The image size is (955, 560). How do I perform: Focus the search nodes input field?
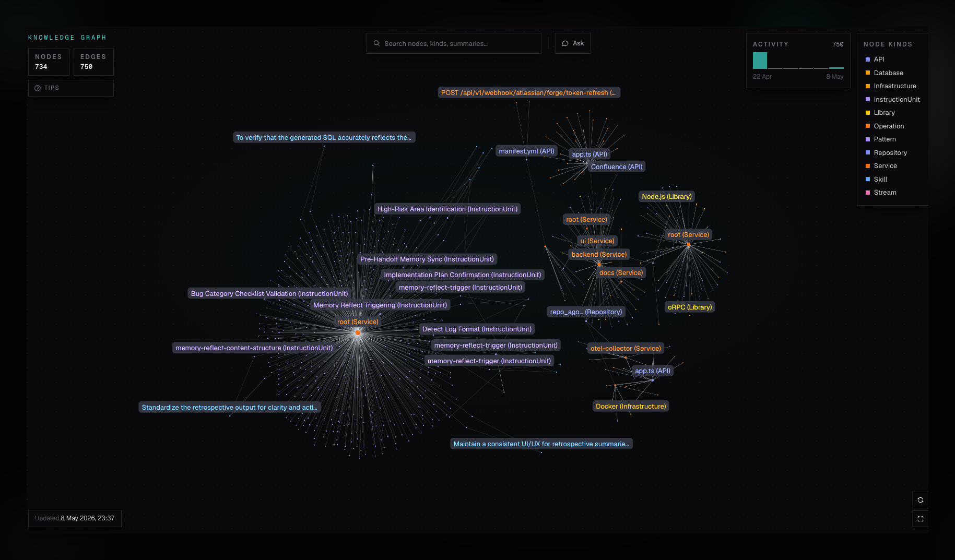coord(454,43)
